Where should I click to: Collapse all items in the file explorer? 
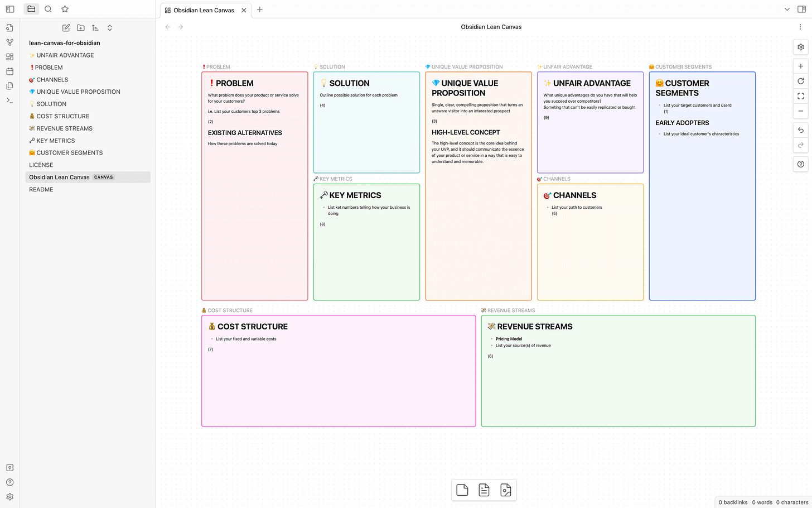109,27
